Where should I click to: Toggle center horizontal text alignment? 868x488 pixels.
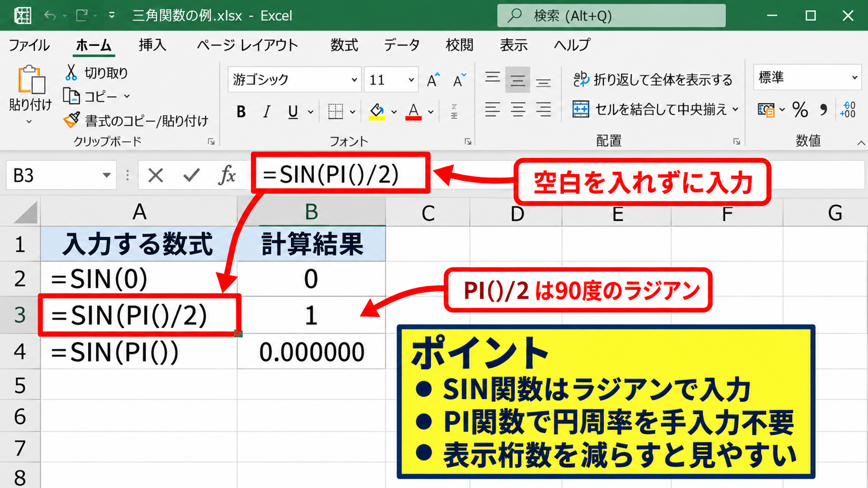pyautogui.click(x=518, y=110)
